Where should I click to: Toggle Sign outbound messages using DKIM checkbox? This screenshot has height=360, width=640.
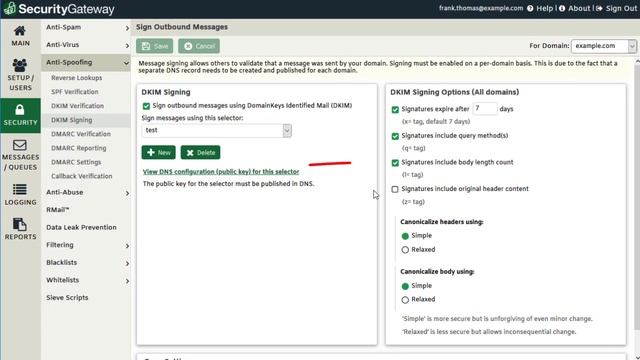[146, 106]
